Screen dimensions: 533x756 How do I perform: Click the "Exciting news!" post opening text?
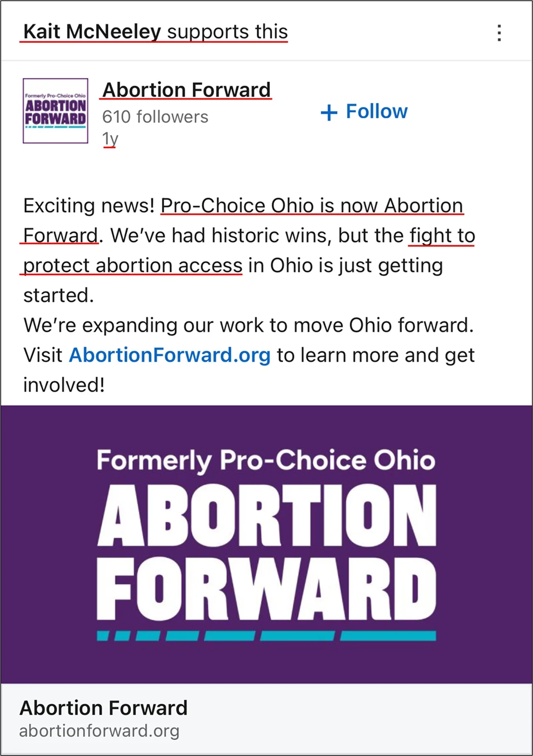(x=89, y=206)
